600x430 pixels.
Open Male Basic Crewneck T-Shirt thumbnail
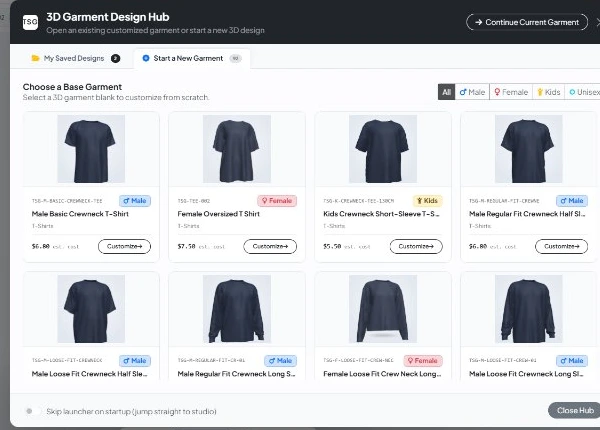(x=91, y=149)
